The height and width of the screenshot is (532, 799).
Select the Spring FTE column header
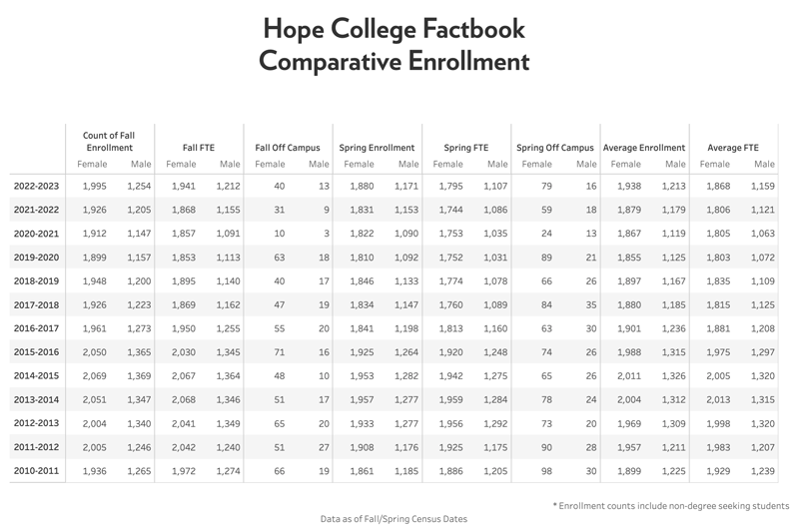[465, 148]
